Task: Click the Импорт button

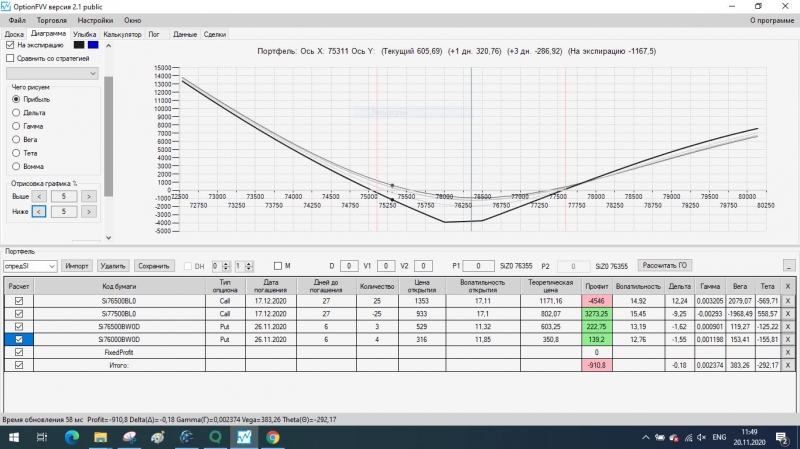Action: pyautogui.click(x=77, y=266)
